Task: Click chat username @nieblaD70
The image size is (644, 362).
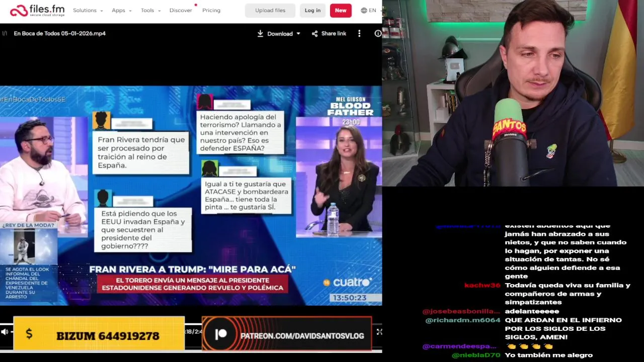Action: tap(476, 355)
